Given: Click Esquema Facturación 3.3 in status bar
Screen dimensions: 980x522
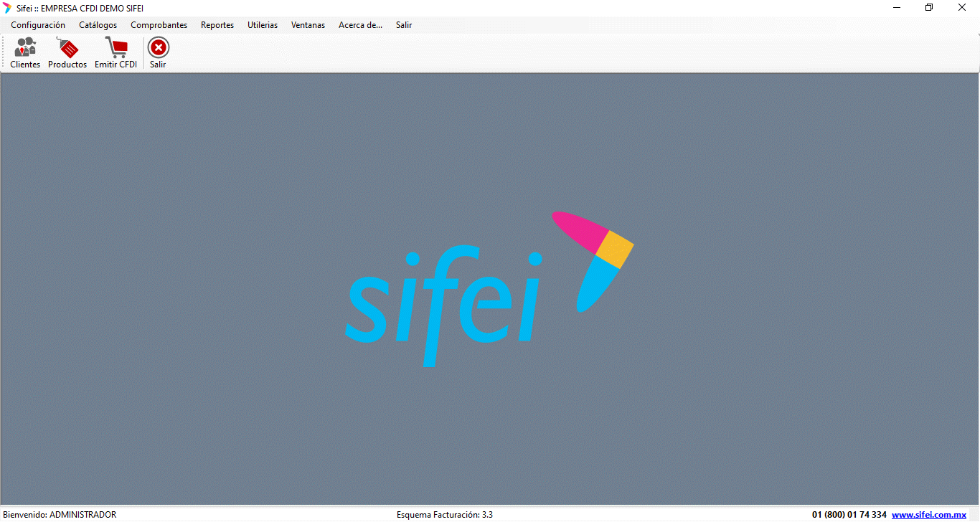Looking at the screenshot, I should click(445, 515).
